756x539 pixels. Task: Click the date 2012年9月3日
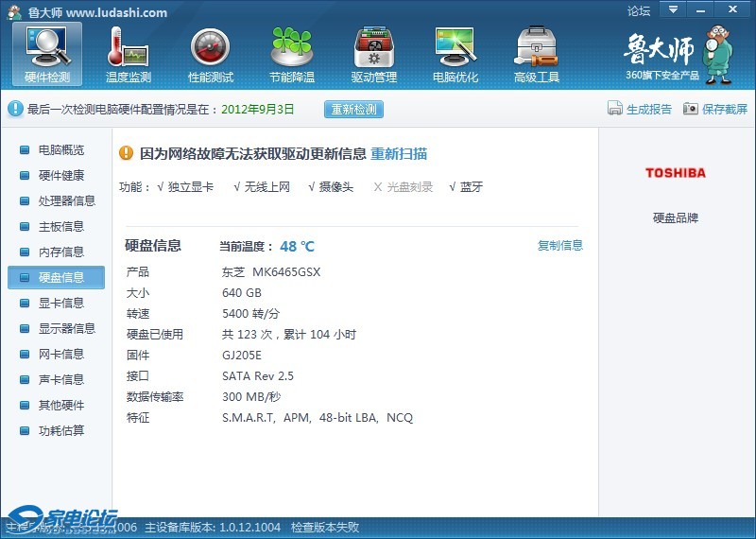click(257, 109)
